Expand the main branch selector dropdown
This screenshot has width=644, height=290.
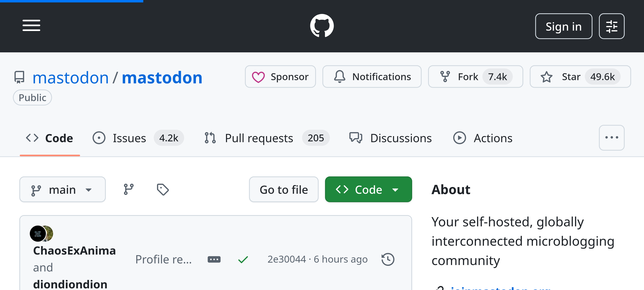[x=63, y=189]
